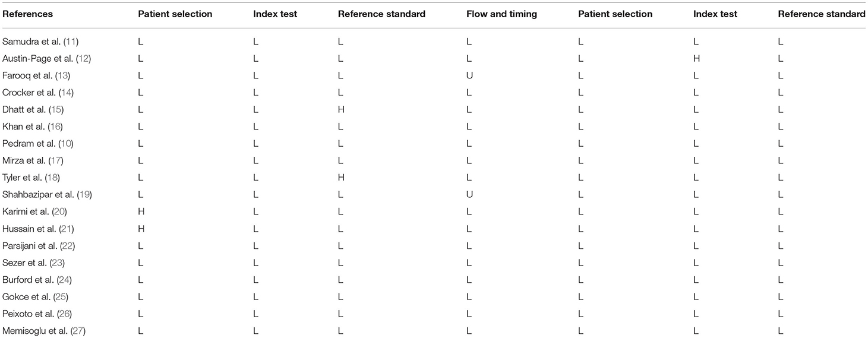Select the H value in Austin-Page Index test
The image size is (868, 338).
pos(696,58)
